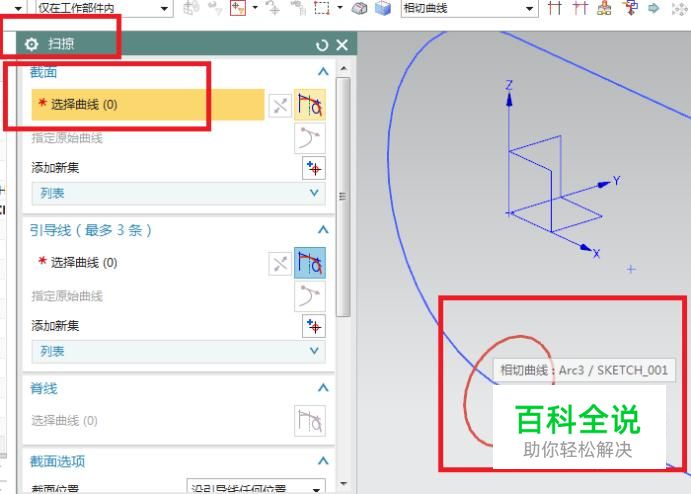Screen dimensions: 691x494
Task: Click second curve-stop icon after 相切曲线
Action: (x=580, y=8)
